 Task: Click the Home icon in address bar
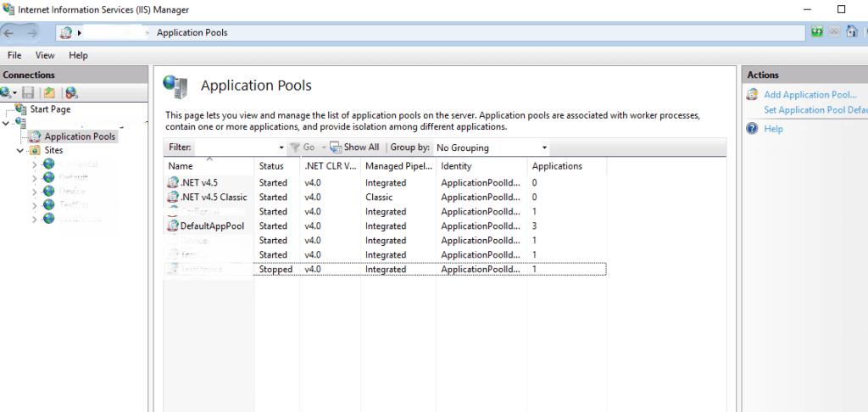pos(851,32)
